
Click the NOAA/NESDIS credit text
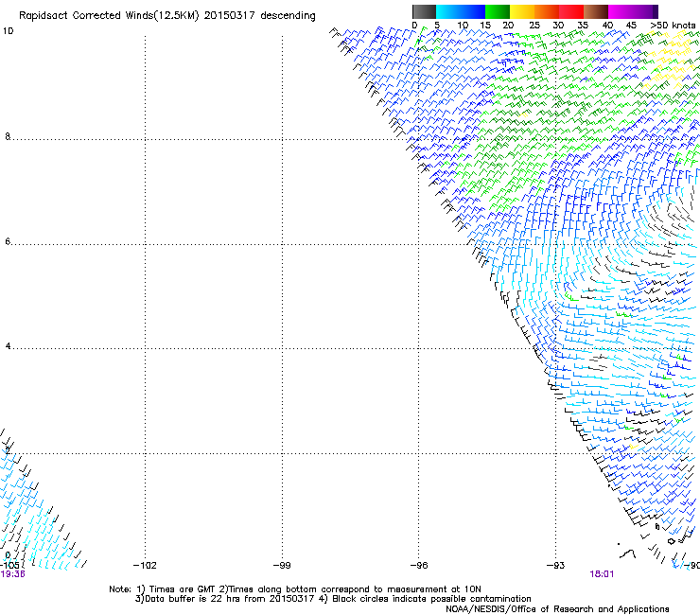coord(557,608)
